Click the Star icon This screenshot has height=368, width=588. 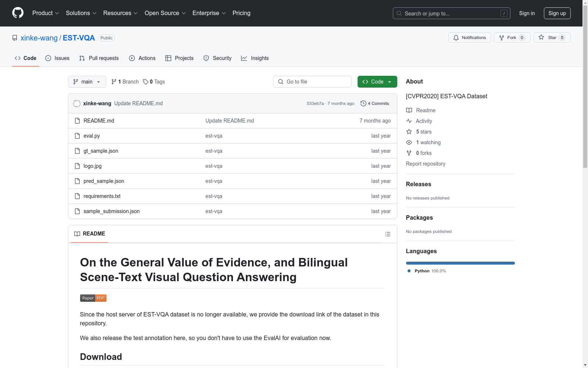541,37
